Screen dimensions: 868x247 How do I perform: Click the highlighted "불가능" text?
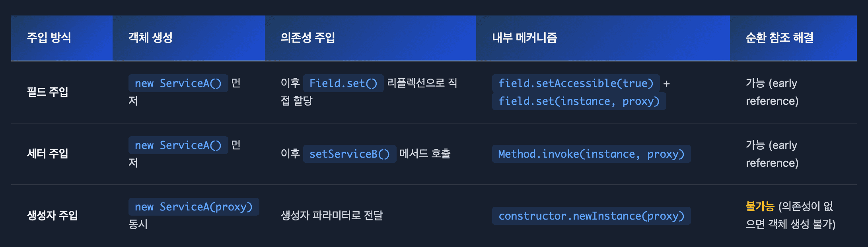tap(760, 206)
